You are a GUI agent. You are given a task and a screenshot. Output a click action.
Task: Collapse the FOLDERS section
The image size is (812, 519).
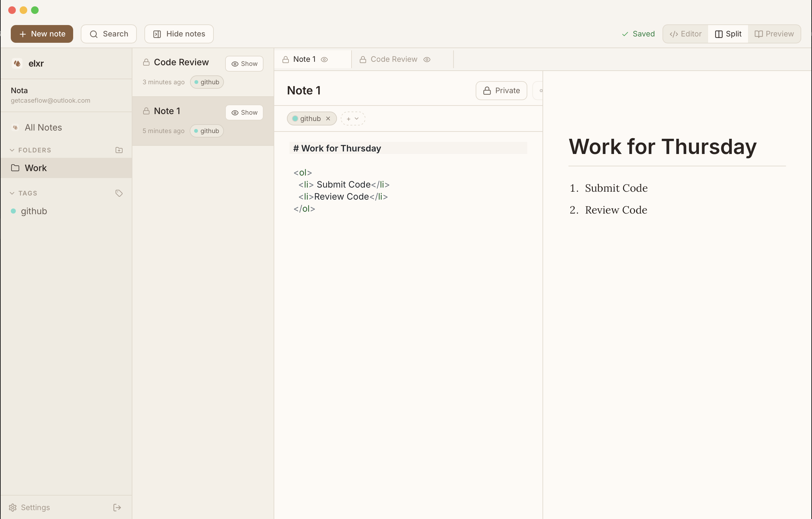(12, 150)
